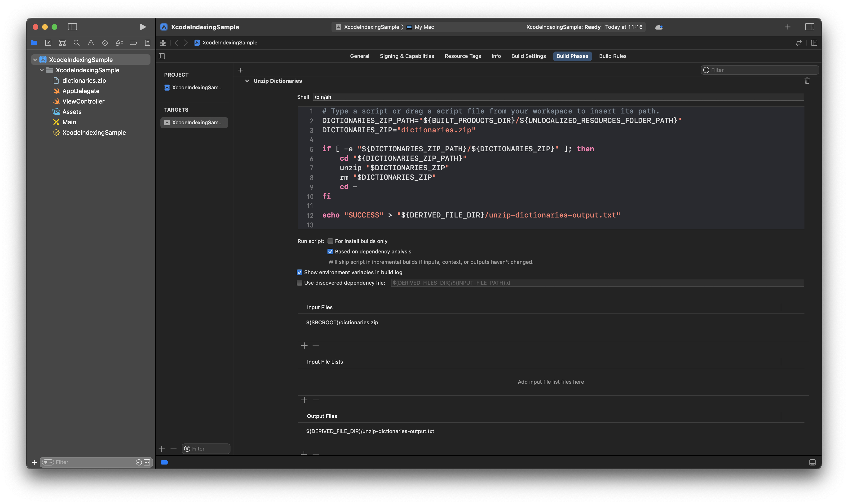This screenshot has width=848, height=504.
Task: Select XcodeIndexingSample under TARGETS
Action: click(194, 123)
